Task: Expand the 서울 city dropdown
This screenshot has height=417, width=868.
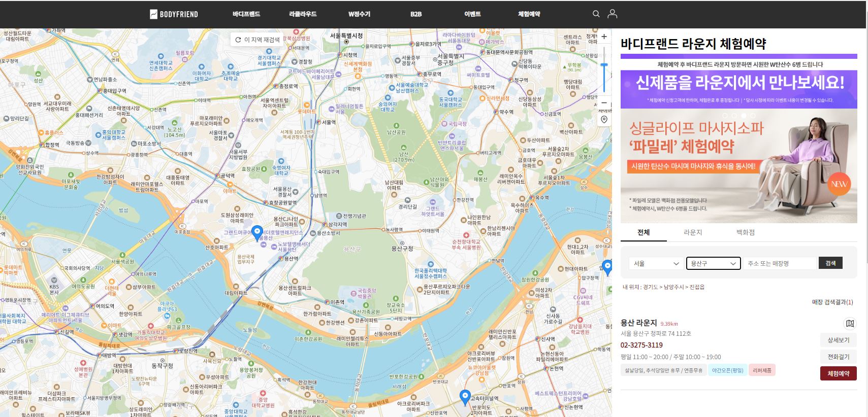Action: coord(656,263)
